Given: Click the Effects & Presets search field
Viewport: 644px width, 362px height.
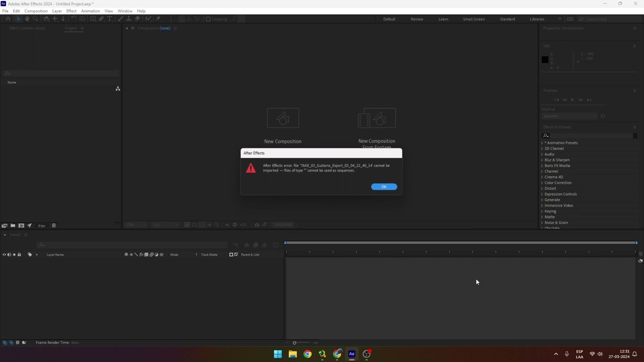Looking at the screenshot, I should pos(591,136).
